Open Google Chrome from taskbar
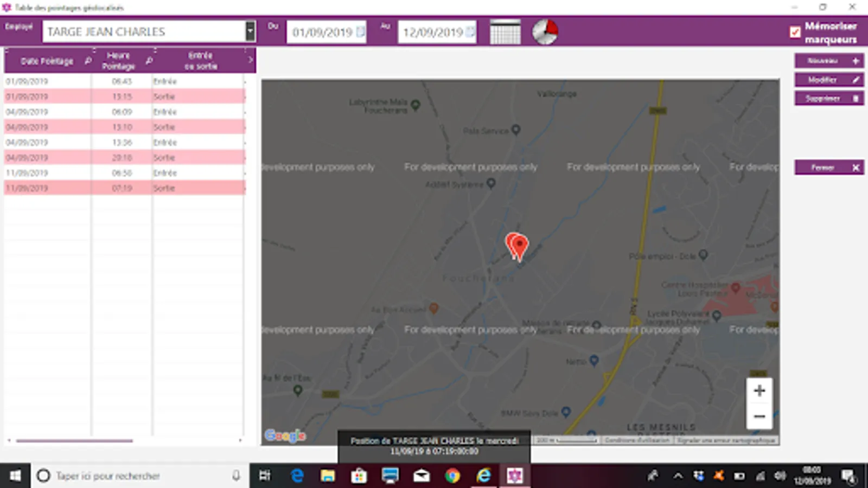Viewport: 868px width, 488px height. 452,476
